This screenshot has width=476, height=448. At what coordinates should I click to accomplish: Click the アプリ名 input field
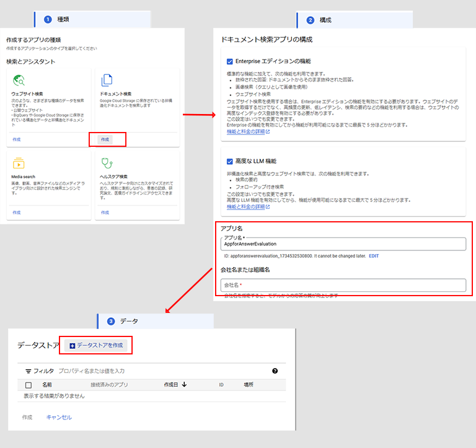pyautogui.click(x=343, y=244)
